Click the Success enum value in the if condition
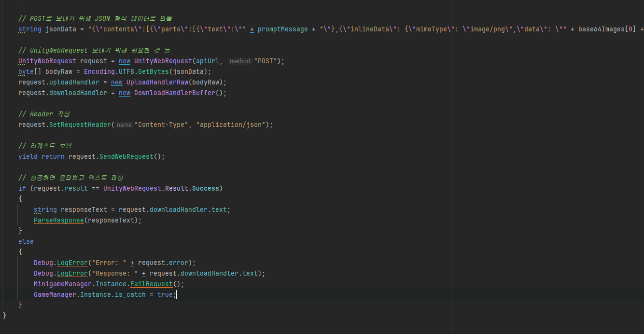The height and width of the screenshot is (334, 644). click(x=205, y=188)
